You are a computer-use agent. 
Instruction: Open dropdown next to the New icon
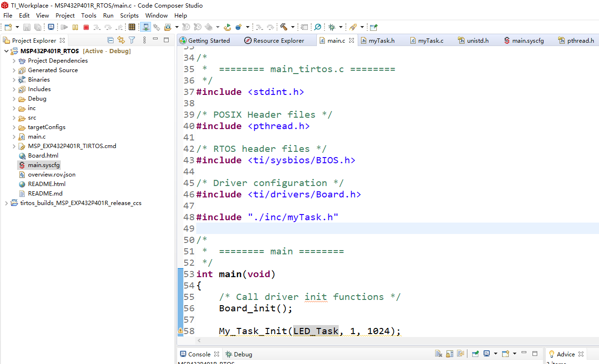17,27
